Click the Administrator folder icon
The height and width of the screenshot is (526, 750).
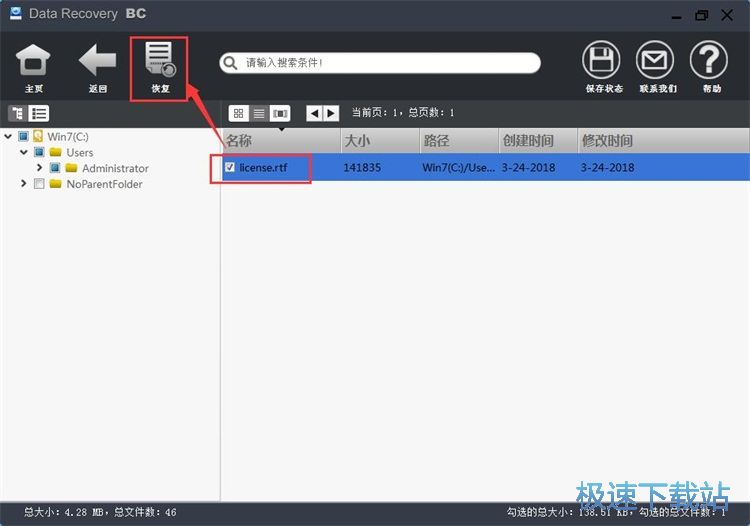pyautogui.click(x=71, y=168)
